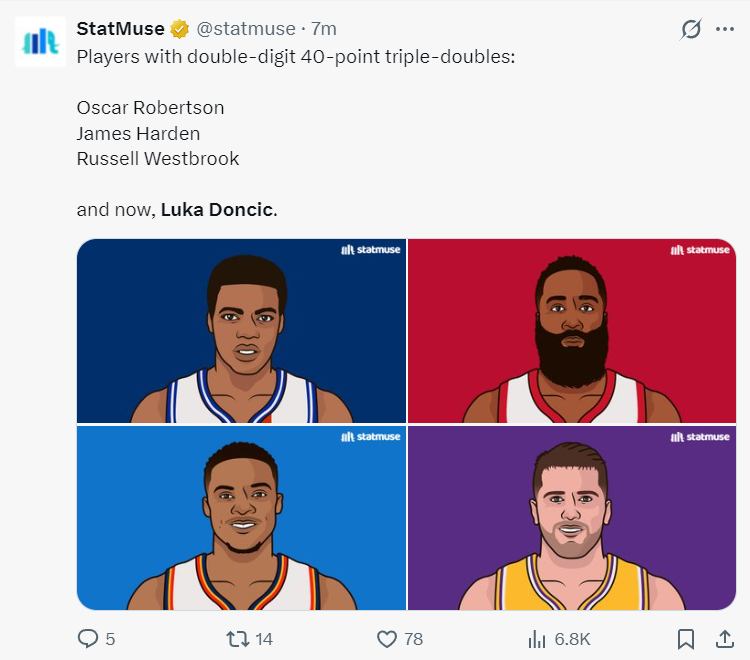Open the bottom-right purple background image
Viewport: 750px width, 660px height.
tap(572, 518)
